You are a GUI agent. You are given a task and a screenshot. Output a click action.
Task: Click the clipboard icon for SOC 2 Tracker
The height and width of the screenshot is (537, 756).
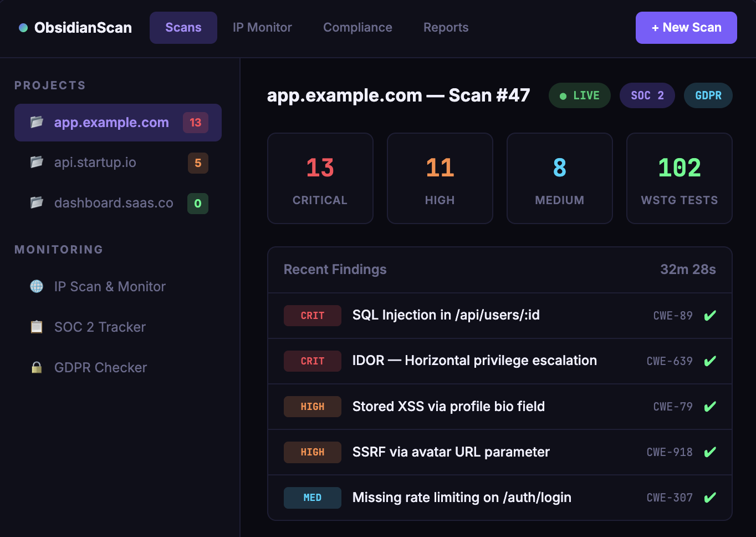click(37, 327)
